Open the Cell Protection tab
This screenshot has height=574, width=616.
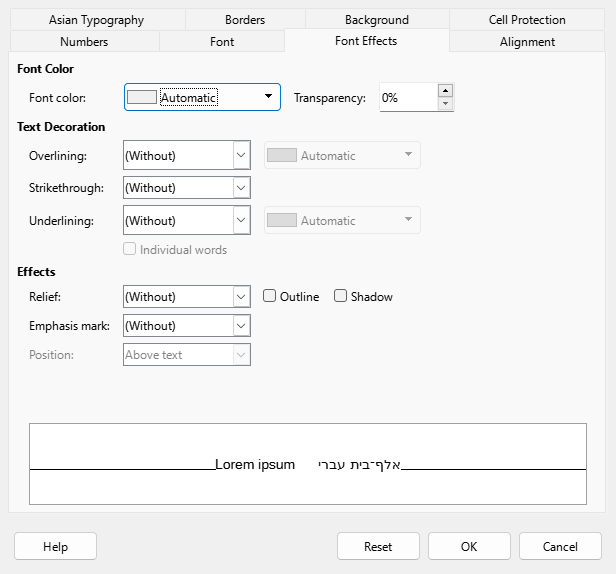pyautogui.click(x=527, y=20)
